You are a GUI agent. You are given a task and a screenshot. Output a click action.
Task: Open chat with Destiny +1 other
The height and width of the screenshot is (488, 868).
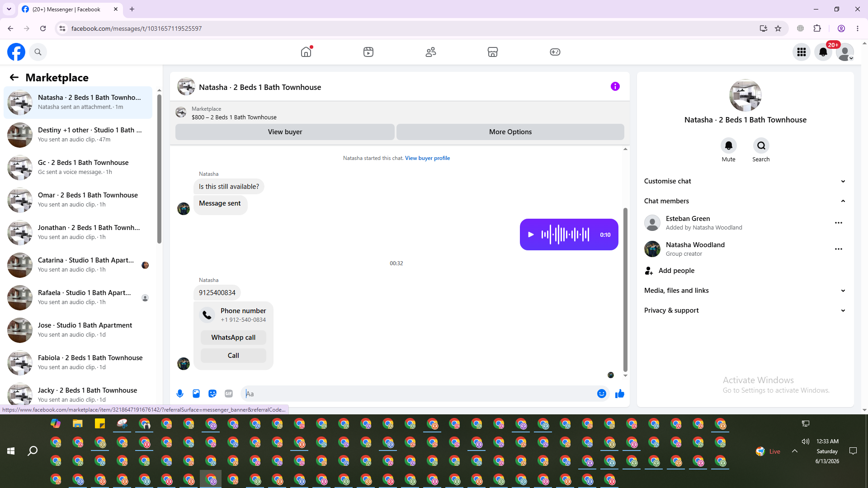pos(78,135)
